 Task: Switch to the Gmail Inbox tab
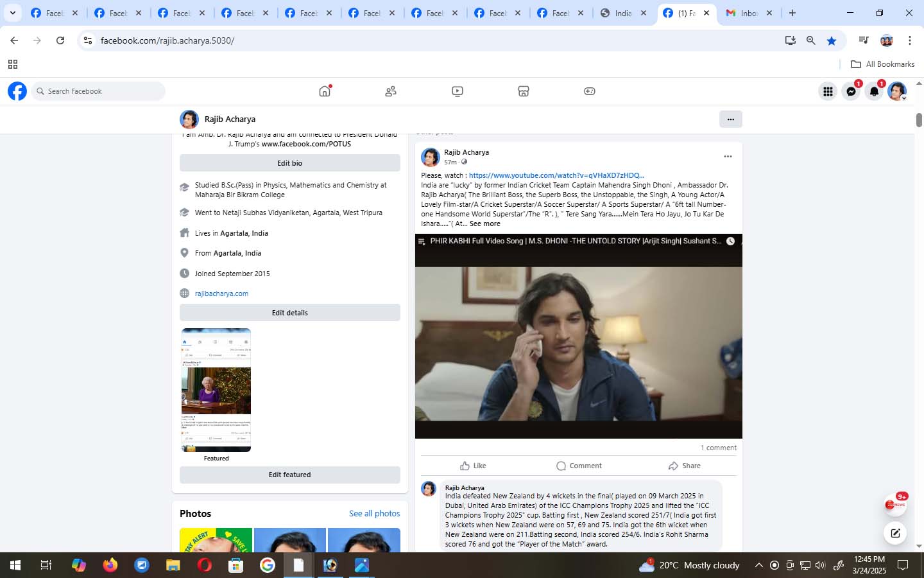[x=749, y=13]
